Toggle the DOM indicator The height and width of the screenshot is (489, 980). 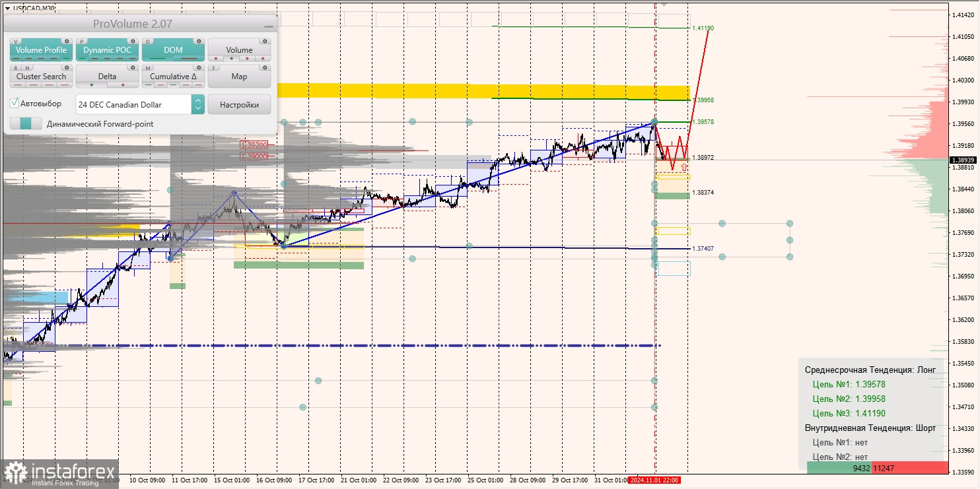point(173,50)
